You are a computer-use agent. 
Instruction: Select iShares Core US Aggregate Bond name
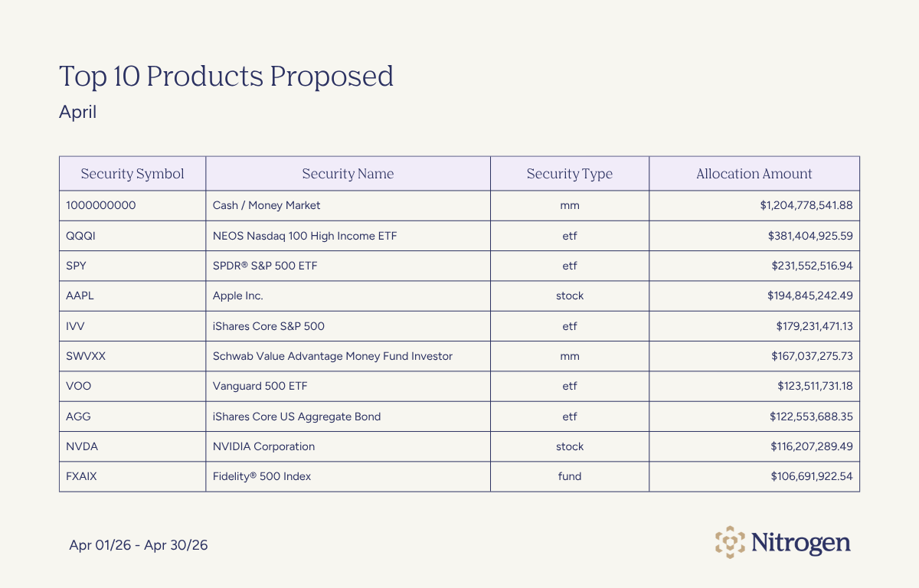(x=296, y=416)
